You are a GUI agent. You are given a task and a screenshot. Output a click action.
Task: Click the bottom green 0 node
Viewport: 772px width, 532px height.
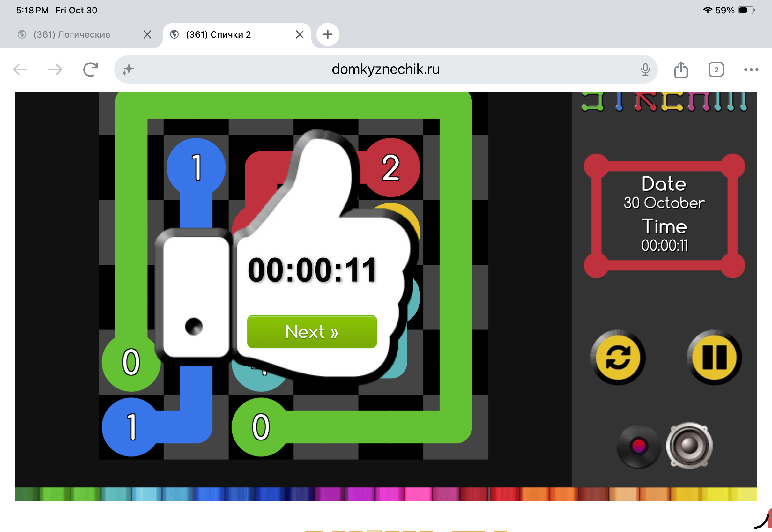tap(261, 427)
